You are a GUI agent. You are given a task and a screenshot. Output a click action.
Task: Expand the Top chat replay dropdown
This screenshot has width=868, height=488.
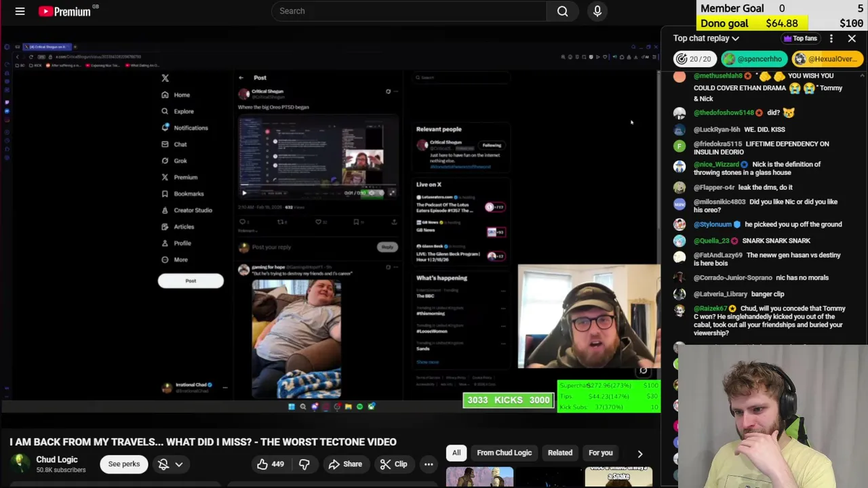point(706,39)
